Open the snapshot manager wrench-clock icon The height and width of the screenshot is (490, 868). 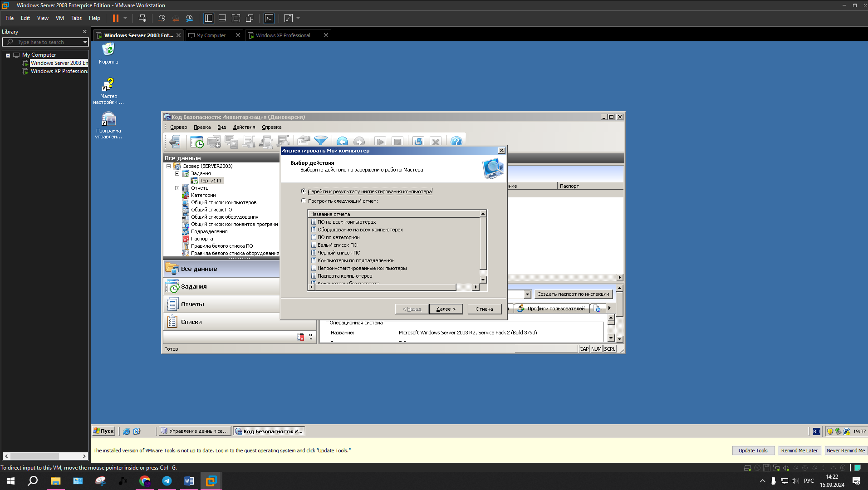pos(189,18)
